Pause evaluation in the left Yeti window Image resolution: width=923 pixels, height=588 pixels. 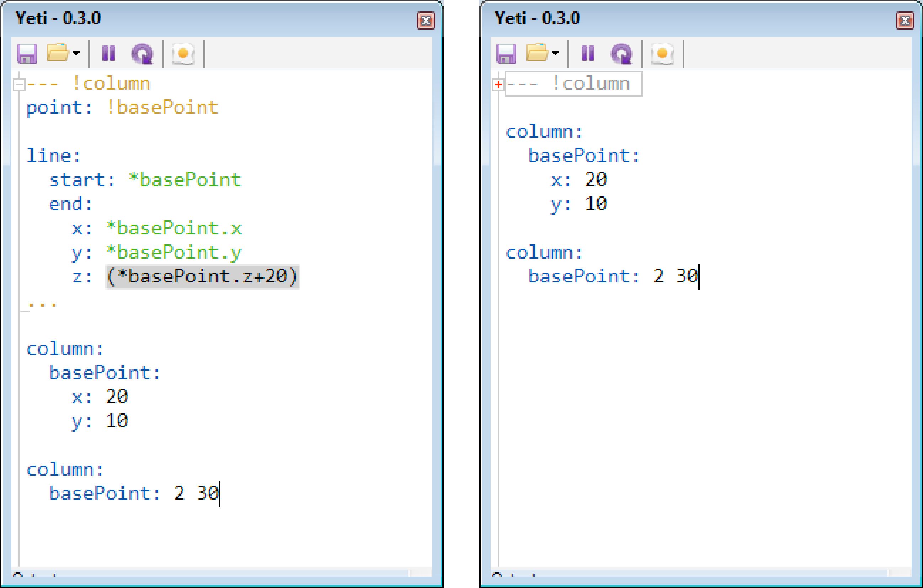click(x=109, y=53)
